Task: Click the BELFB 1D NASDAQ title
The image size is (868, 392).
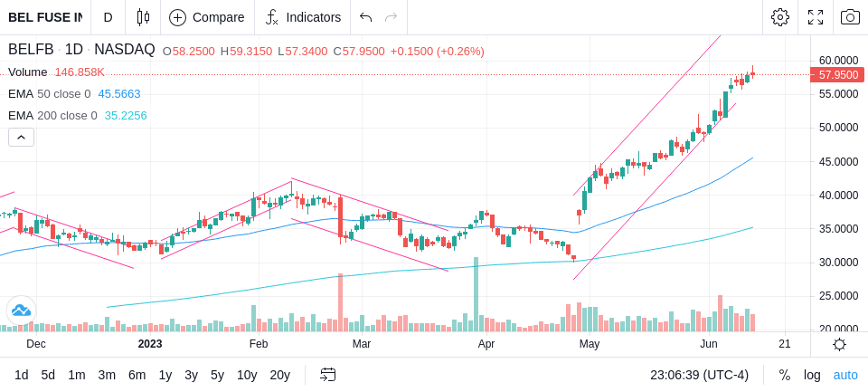Action: (x=81, y=50)
